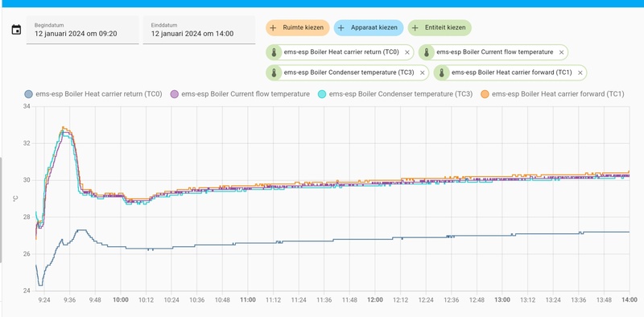Click thermometer icon on Condenser temperature chip

pyautogui.click(x=274, y=72)
